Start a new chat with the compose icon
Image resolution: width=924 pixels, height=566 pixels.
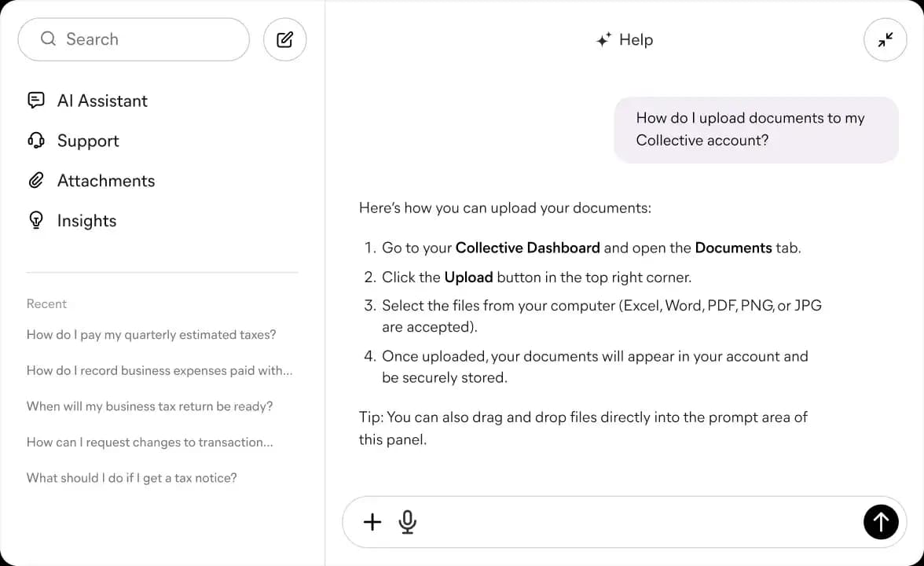(284, 39)
